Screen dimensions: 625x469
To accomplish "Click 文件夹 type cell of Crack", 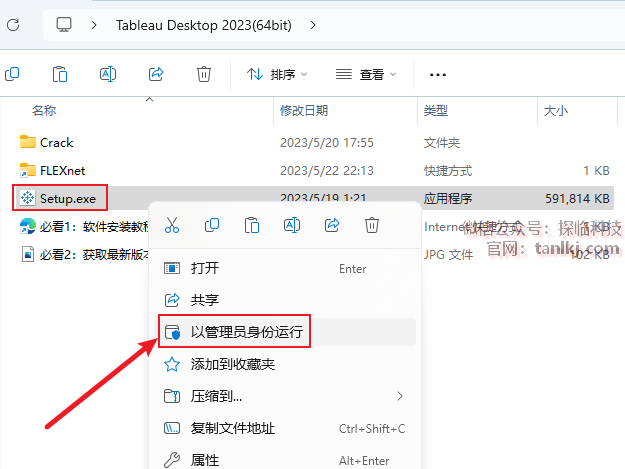I will (442, 143).
